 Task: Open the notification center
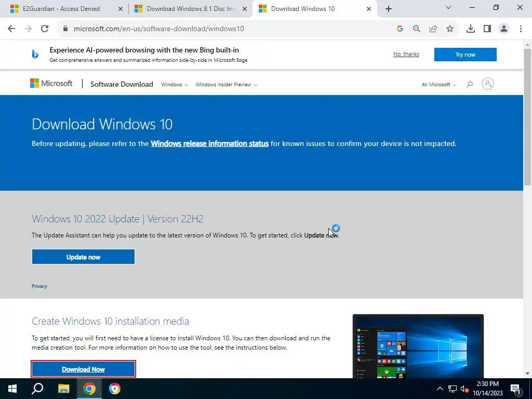pos(516,389)
